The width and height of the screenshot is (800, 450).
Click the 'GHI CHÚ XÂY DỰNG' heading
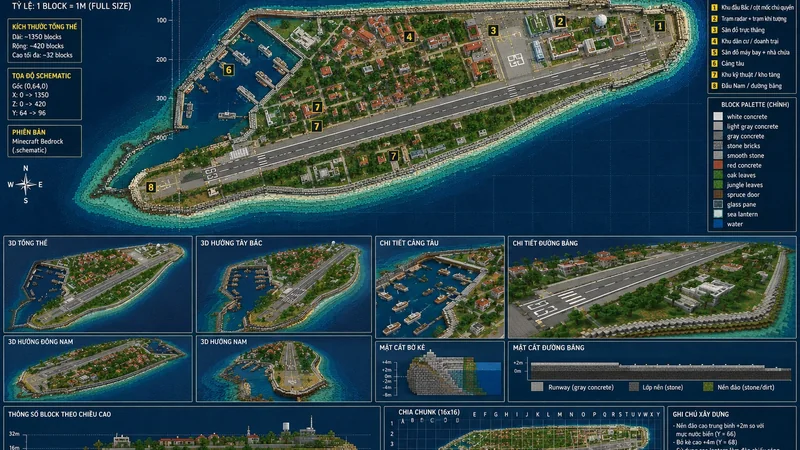[x=701, y=414]
